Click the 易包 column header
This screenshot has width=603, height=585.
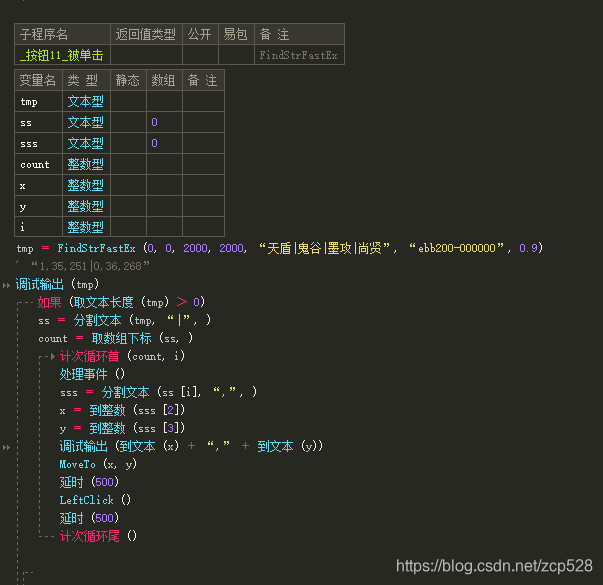235,34
